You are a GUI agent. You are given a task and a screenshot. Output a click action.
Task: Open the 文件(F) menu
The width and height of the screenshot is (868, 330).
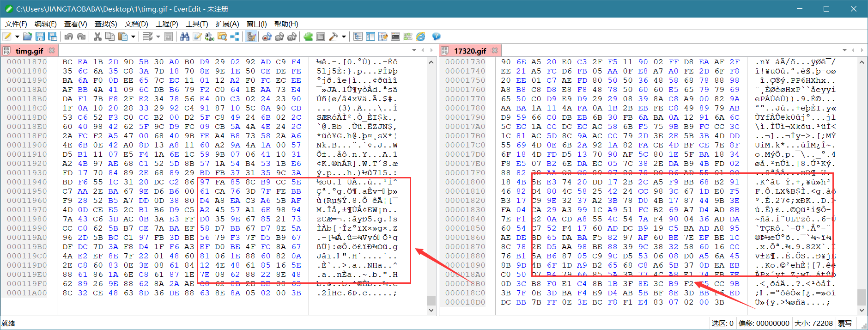16,24
